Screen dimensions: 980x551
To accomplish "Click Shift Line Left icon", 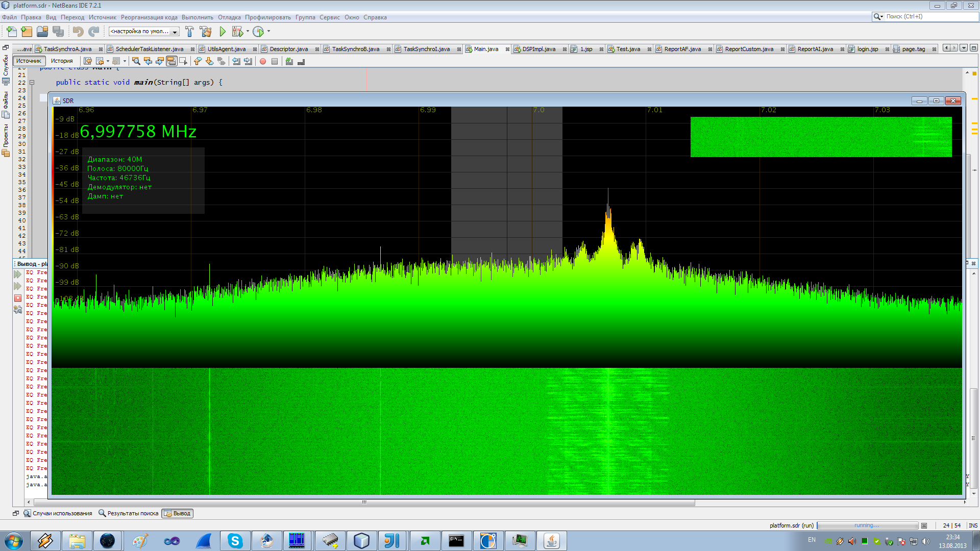I will [236, 61].
